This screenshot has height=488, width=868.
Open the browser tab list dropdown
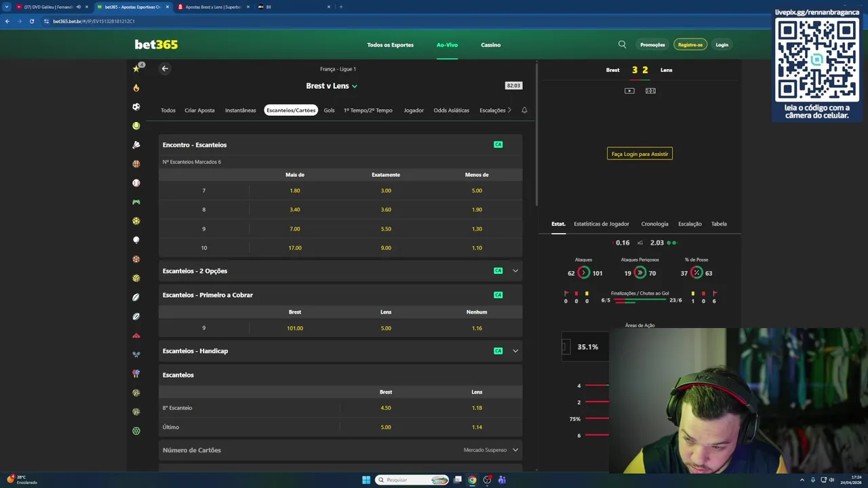(7, 7)
